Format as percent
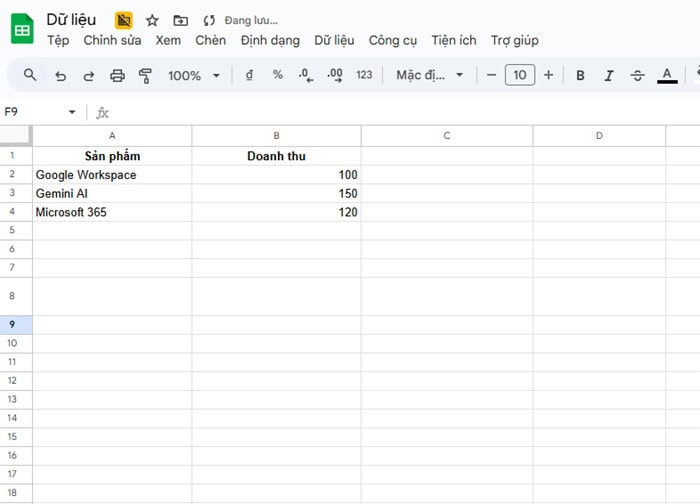The height and width of the screenshot is (504, 700). (x=278, y=75)
